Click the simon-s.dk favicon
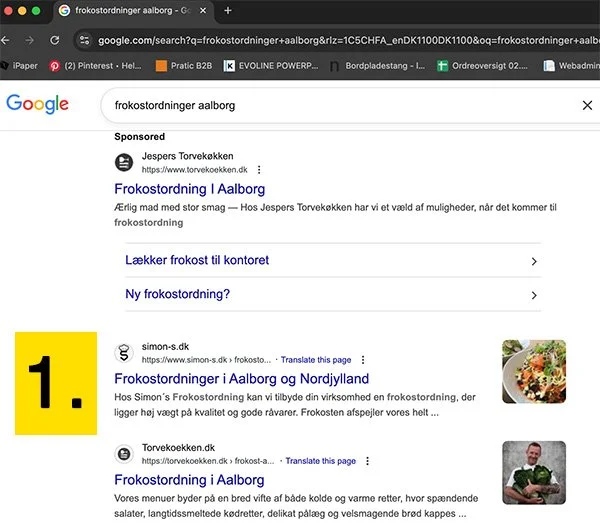This screenshot has width=600, height=523. (x=124, y=353)
